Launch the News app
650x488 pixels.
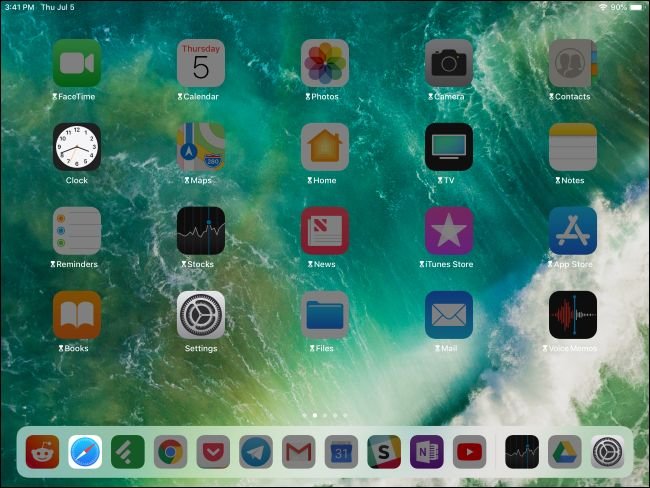pos(325,231)
